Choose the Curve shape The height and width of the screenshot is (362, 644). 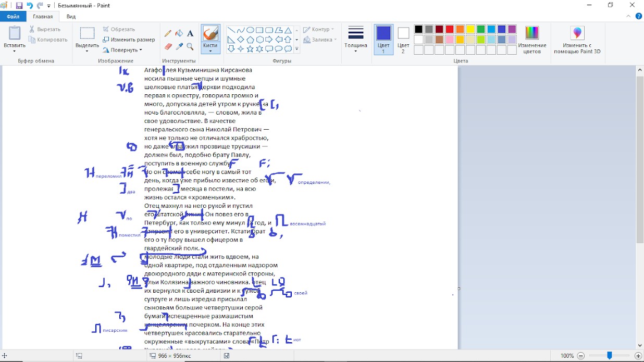click(x=241, y=30)
